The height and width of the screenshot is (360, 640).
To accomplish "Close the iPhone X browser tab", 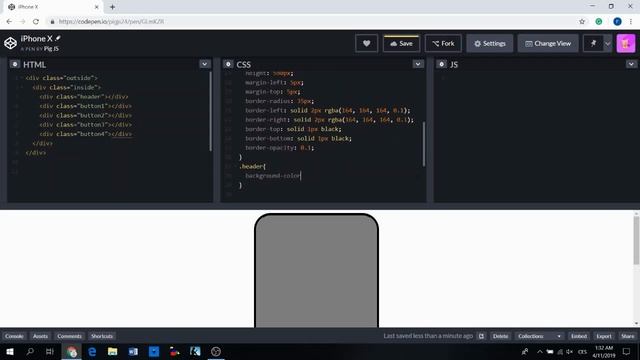I will [x=97, y=7].
